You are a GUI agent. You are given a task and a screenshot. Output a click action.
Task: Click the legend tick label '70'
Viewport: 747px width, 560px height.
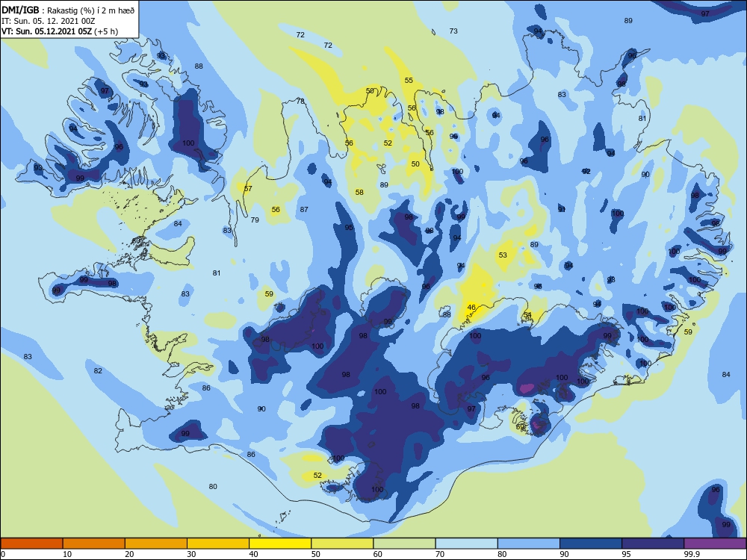(440, 554)
